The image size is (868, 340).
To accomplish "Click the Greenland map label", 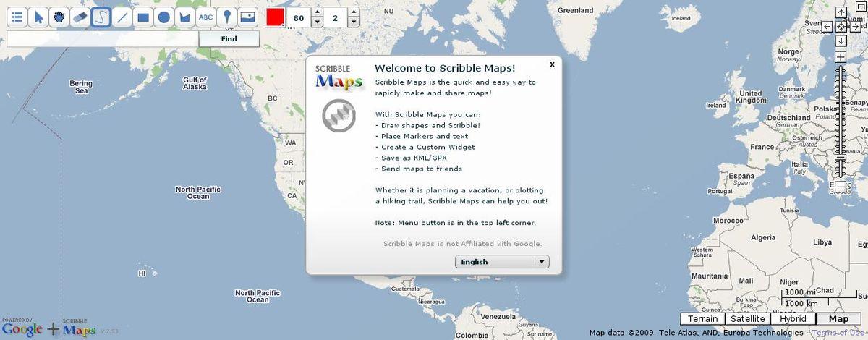I will (576, 10).
